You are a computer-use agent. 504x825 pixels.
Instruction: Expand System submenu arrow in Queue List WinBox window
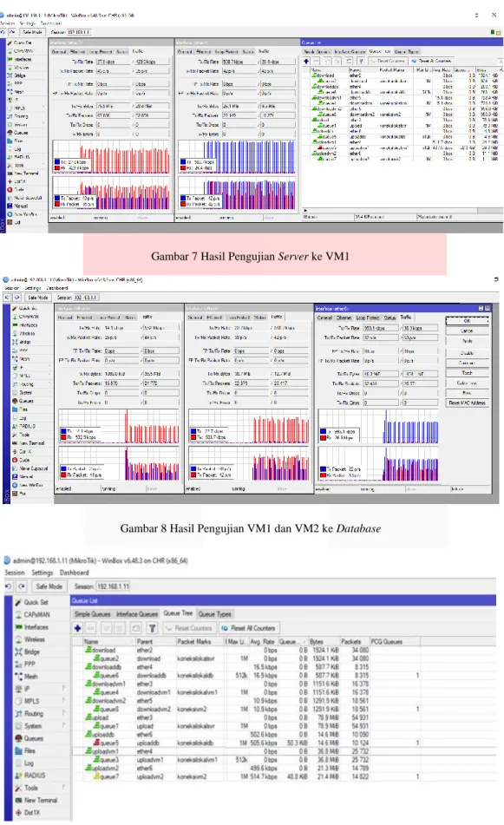click(64, 725)
